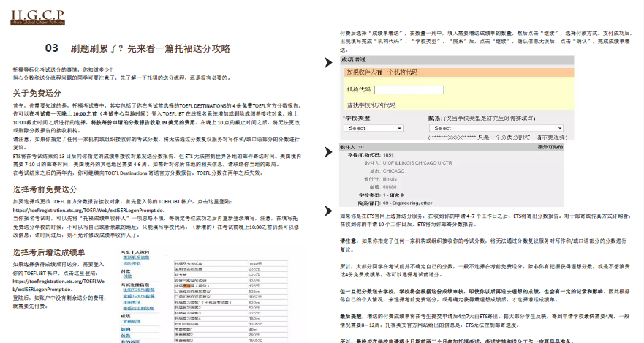The image size is (644, 343).
Task: Click the 机构代码 input field
Action: click(x=409, y=89)
